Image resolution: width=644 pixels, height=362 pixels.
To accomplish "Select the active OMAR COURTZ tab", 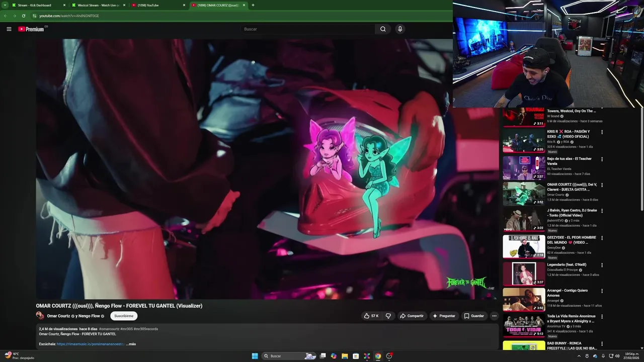I will coord(218,5).
